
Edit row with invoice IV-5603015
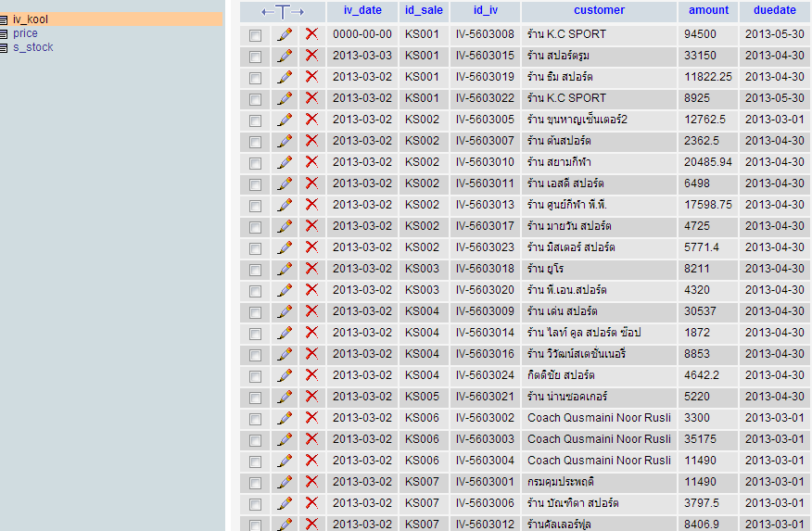point(285,56)
